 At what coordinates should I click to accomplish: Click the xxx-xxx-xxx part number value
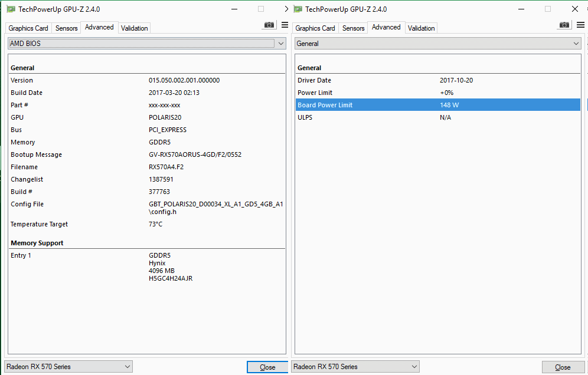click(x=164, y=106)
